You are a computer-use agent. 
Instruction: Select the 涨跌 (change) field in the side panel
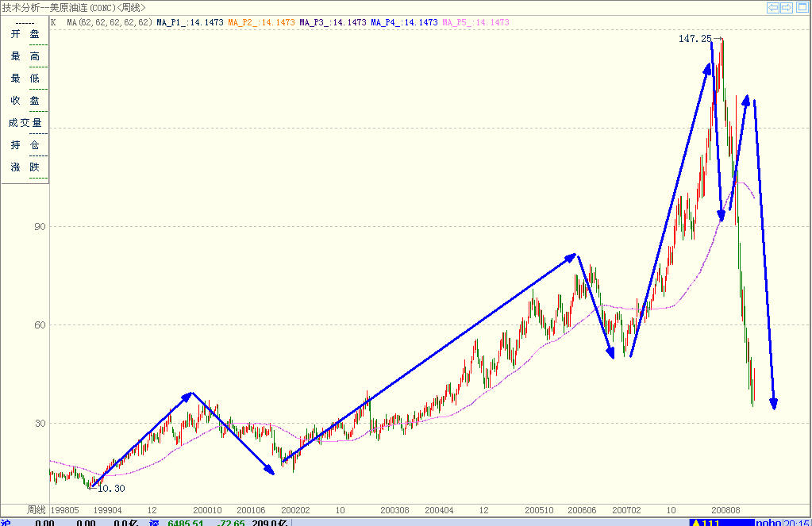click(25, 167)
